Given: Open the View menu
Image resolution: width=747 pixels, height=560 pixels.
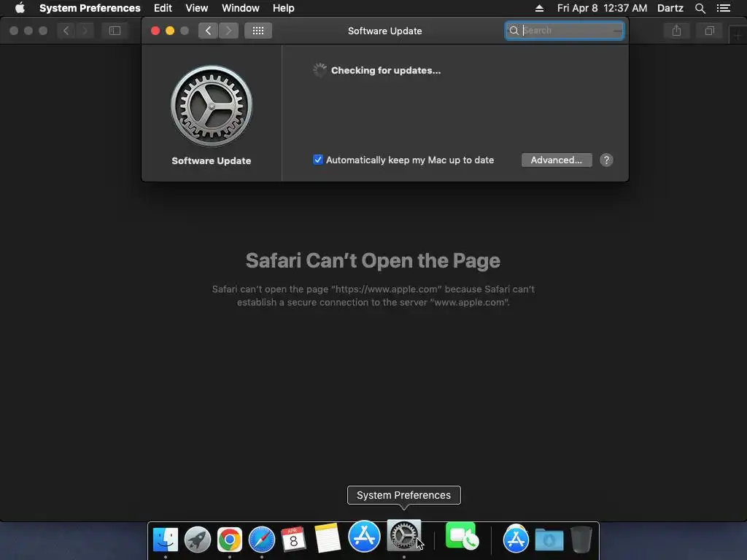Looking at the screenshot, I should click(196, 8).
